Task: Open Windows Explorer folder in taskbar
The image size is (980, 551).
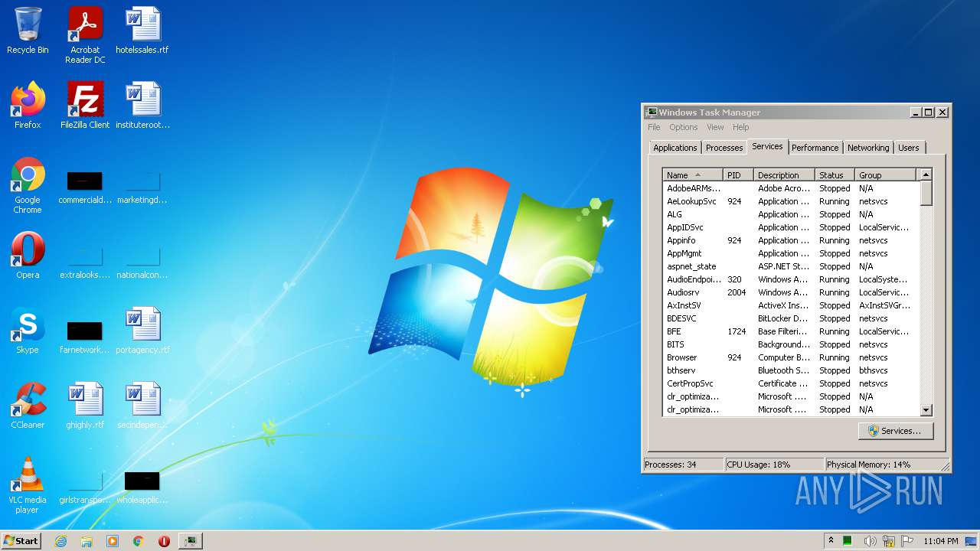Action: [x=87, y=541]
